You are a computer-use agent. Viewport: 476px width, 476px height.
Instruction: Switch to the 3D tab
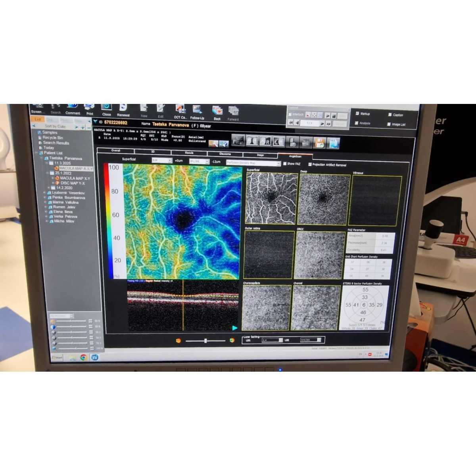(153, 152)
